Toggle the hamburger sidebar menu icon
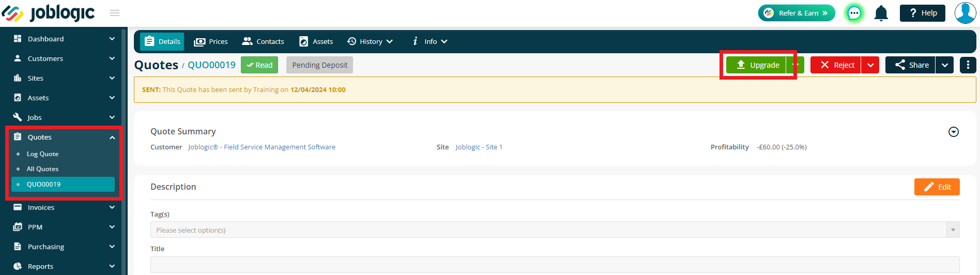The image size is (980, 275). [x=115, y=13]
